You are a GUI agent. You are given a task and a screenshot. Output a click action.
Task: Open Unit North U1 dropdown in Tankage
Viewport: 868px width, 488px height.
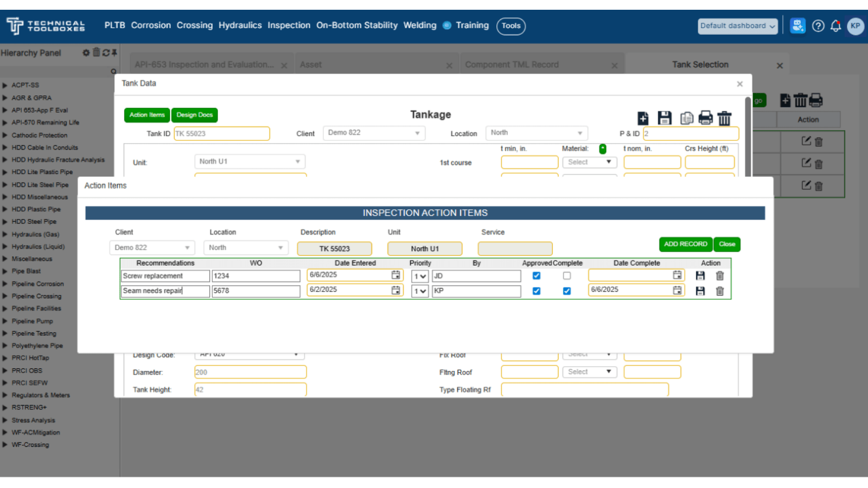click(x=250, y=162)
